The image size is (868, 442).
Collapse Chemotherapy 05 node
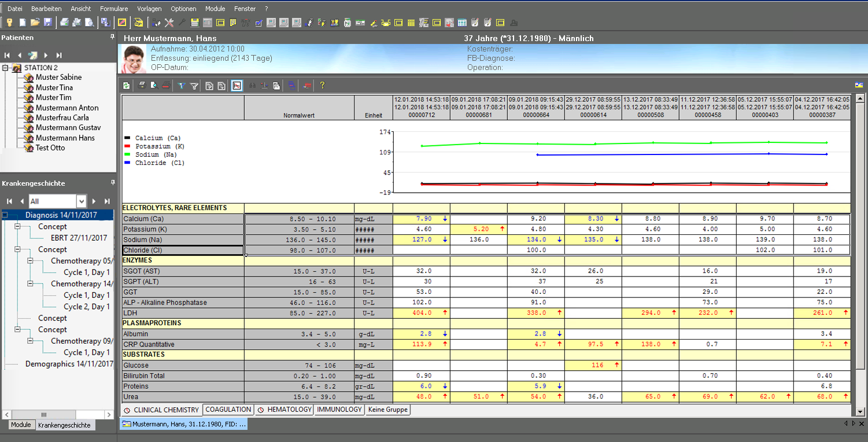[30, 261]
